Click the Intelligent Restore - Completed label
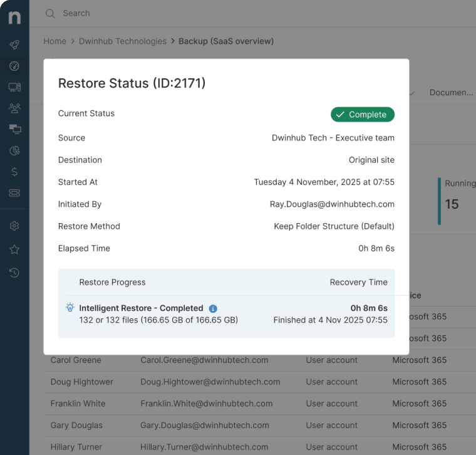The height and width of the screenshot is (455, 476). click(141, 308)
